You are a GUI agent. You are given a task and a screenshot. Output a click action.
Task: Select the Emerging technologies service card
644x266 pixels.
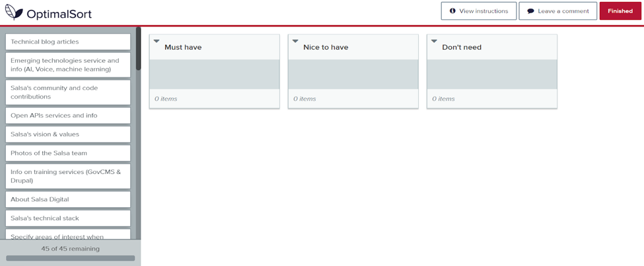click(x=68, y=65)
